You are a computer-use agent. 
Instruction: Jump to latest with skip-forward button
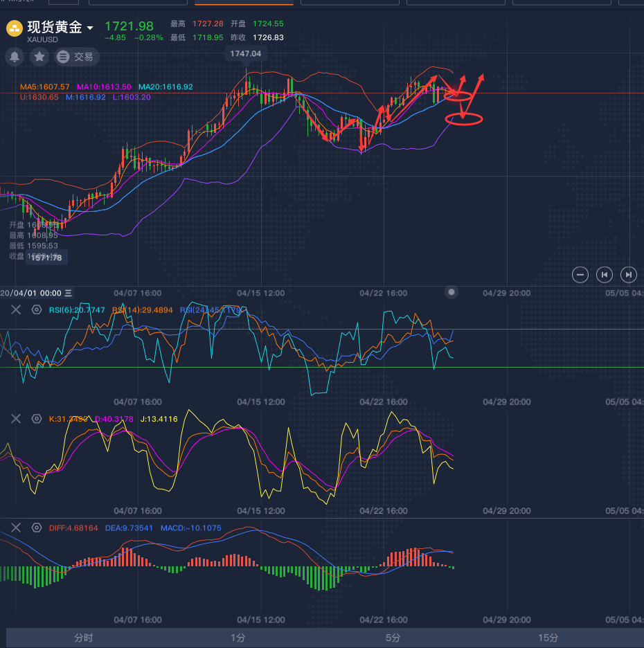click(x=628, y=275)
